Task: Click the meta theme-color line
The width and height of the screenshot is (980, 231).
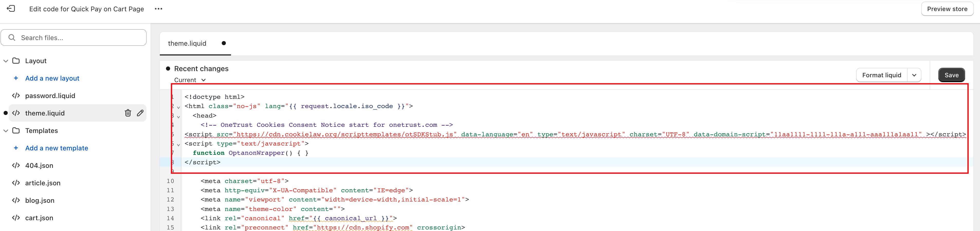Action: (272, 209)
